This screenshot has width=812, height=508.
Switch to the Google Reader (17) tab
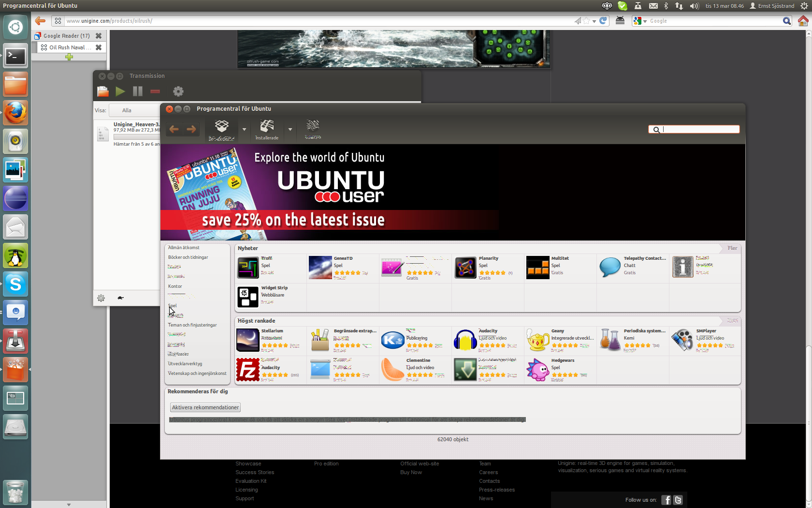[66, 36]
